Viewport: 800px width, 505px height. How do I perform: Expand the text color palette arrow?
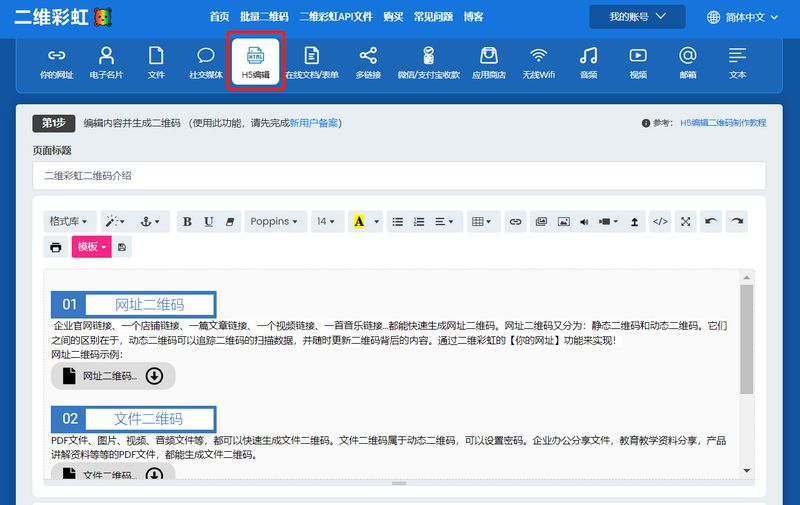tap(377, 221)
